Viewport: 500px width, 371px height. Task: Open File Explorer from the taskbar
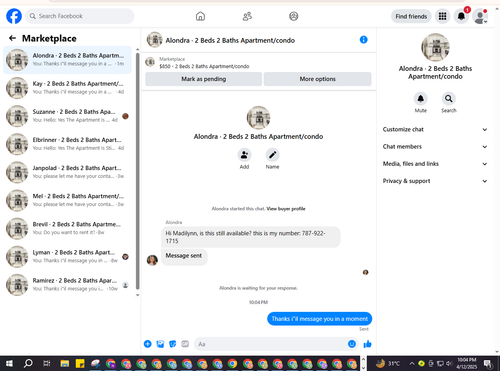[65, 363]
